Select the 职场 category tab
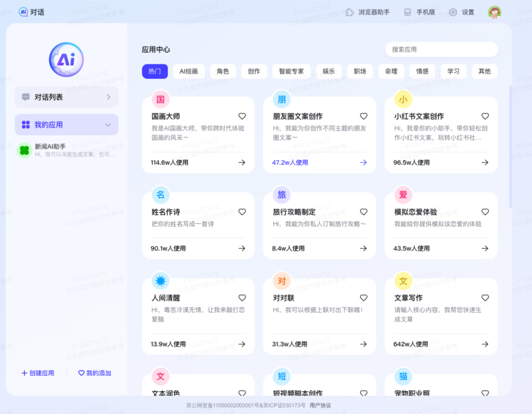This screenshot has height=414, width=532. click(x=360, y=71)
